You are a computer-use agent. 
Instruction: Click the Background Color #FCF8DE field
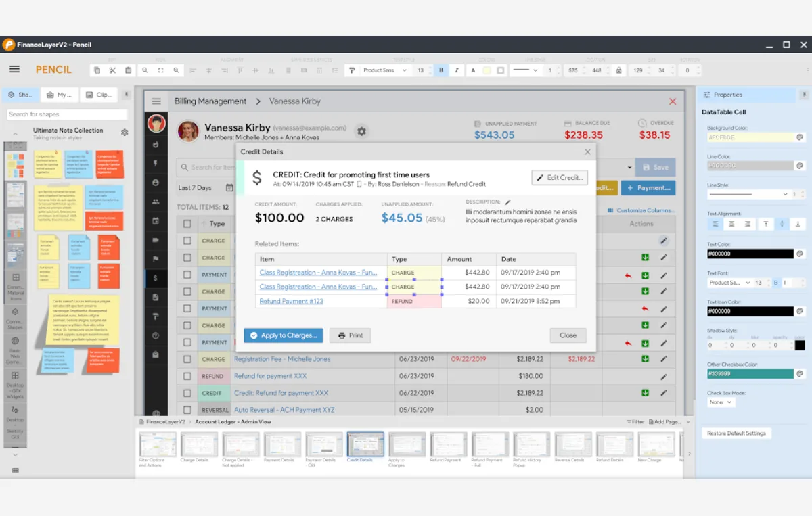(x=750, y=137)
